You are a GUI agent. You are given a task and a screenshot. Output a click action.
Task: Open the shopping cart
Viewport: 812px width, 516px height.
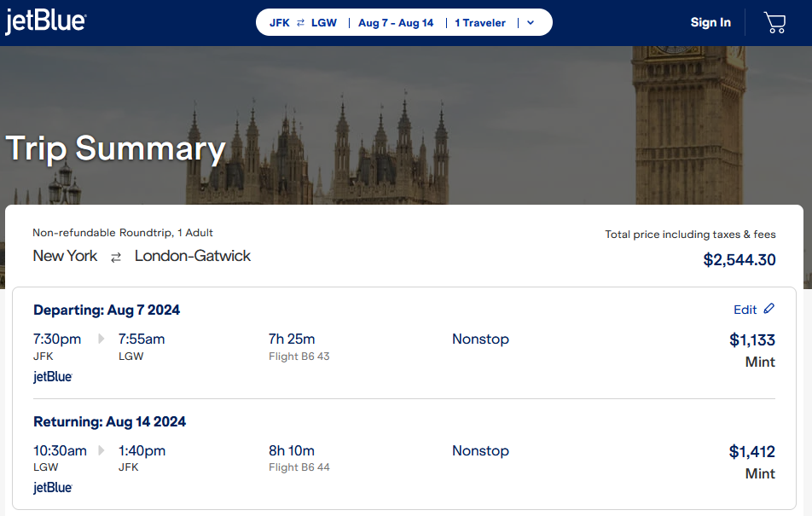point(774,23)
